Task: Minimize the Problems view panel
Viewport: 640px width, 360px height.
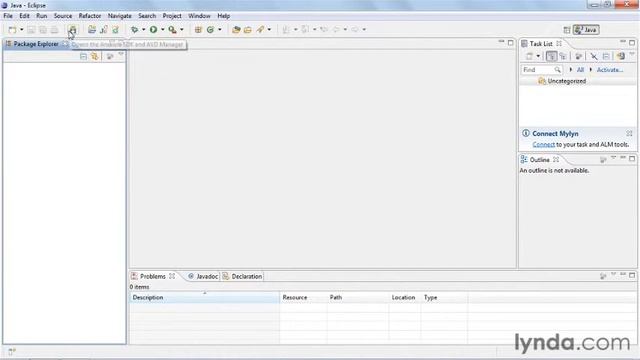Action: point(623,275)
